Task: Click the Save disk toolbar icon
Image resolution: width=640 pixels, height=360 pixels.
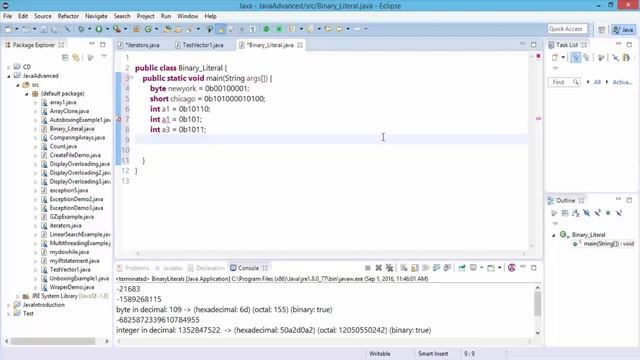Action: tap(43, 29)
